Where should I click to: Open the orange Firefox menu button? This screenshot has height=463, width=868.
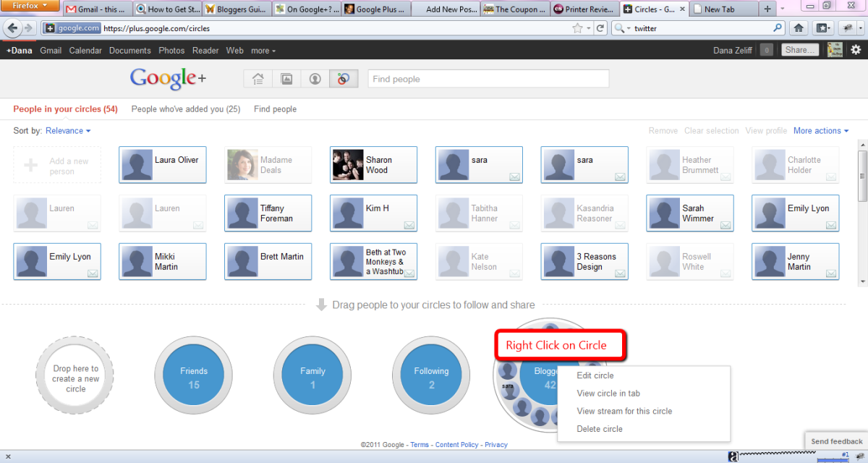click(x=30, y=6)
